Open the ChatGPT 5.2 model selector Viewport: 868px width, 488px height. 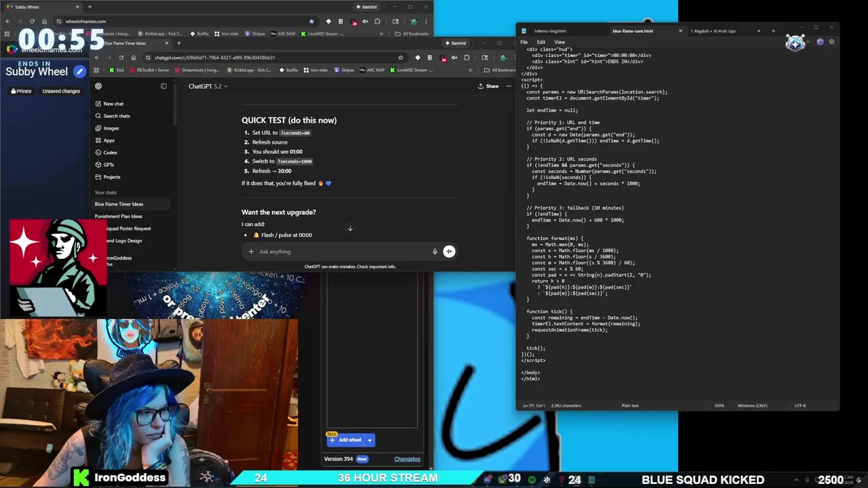[x=208, y=86]
